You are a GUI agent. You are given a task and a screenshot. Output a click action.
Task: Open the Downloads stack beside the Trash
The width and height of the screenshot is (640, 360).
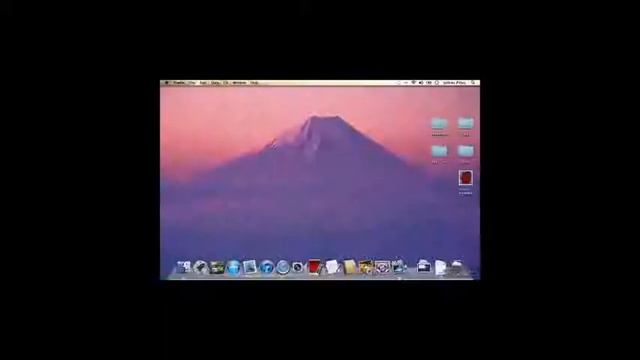click(x=424, y=267)
